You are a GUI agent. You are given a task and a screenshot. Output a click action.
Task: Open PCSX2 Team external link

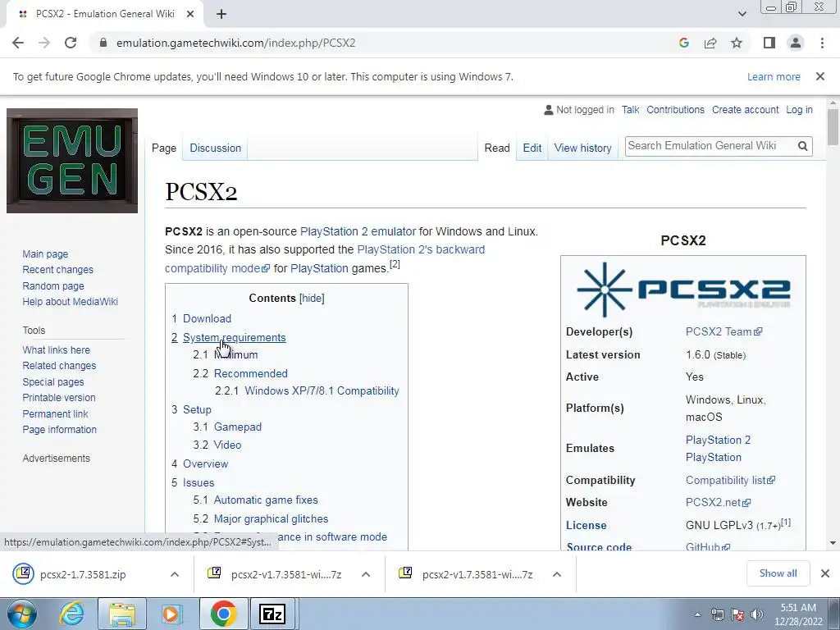point(724,331)
